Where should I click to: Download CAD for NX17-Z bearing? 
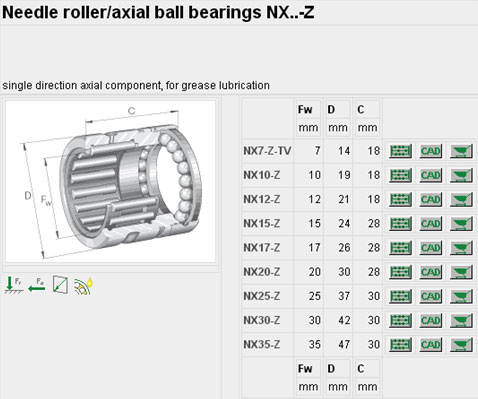431,248
